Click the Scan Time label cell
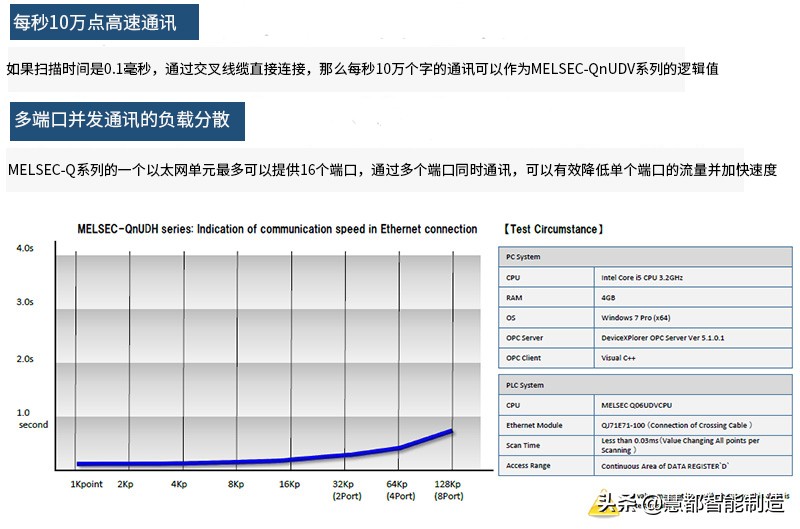 (546, 445)
